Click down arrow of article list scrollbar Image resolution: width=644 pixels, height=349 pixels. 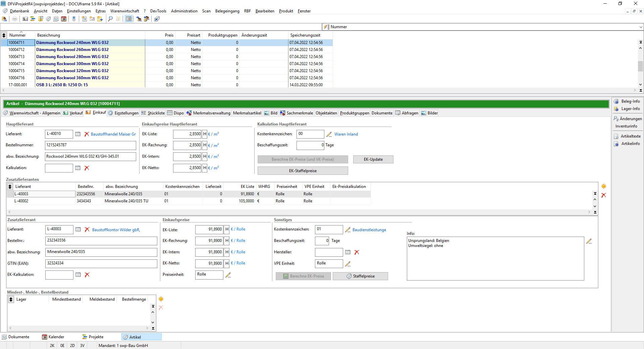click(x=640, y=85)
